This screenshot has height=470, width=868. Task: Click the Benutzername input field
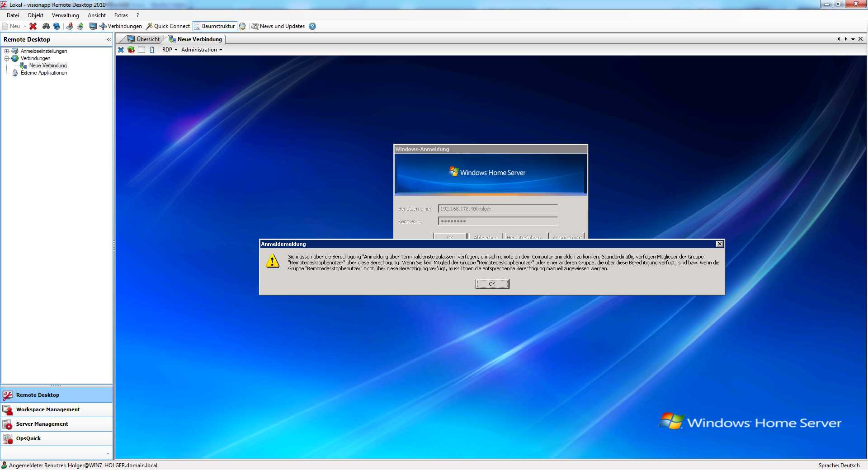(x=498, y=209)
